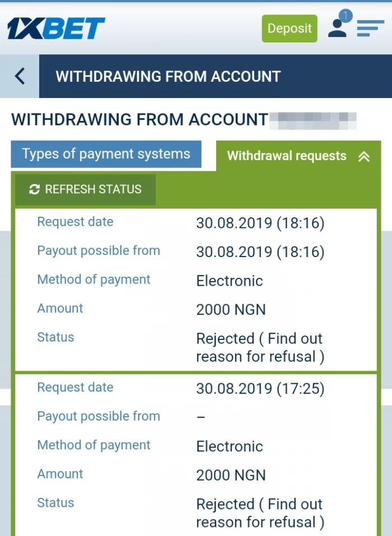
Task: Go back with the left chevron
Action: tap(20, 76)
